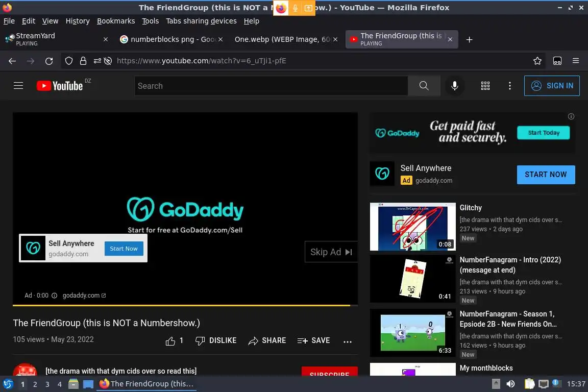Open the View menu
The width and height of the screenshot is (588, 392).
(x=50, y=21)
